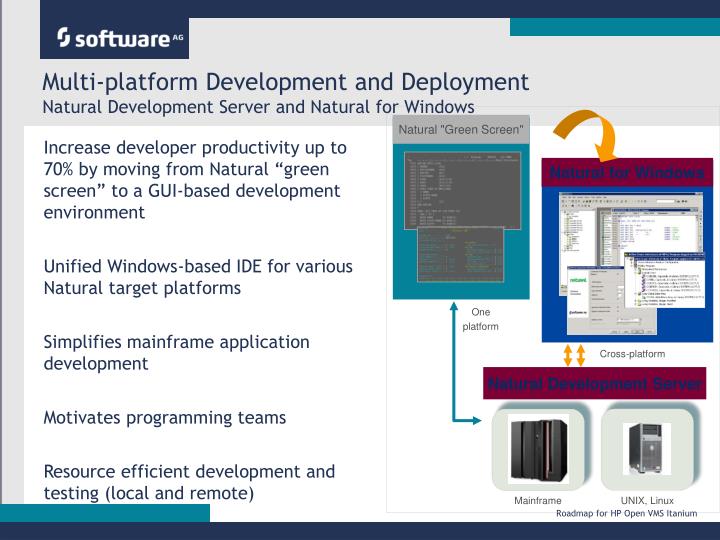Select the slide title Multi-platform Development and Deployment
720x540 pixels.
point(286,82)
